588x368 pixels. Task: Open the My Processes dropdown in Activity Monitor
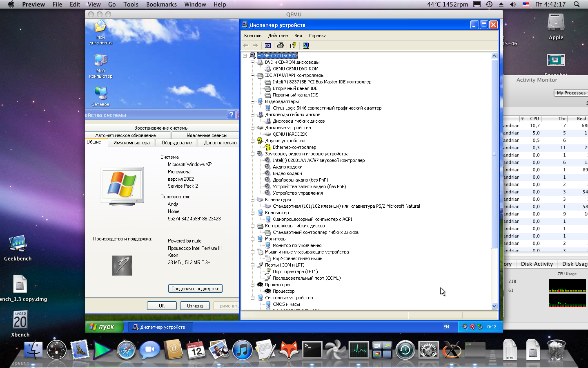click(x=571, y=93)
